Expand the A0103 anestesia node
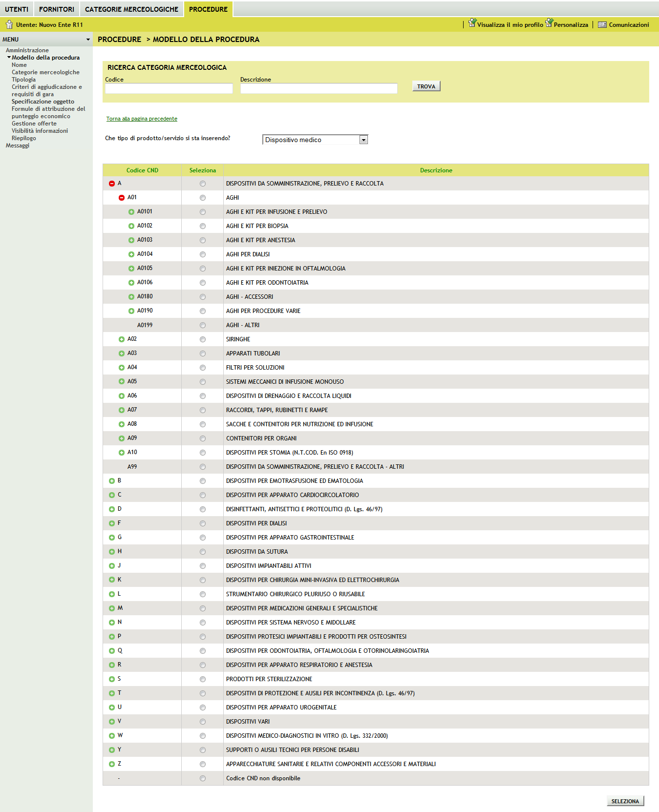659x812 pixels. pyautogui.click(x=131, y=240)
